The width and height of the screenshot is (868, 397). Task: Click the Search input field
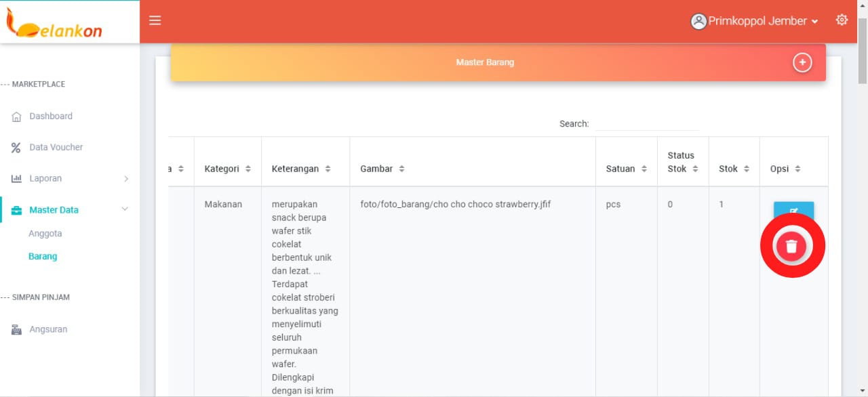pos(646,124)
